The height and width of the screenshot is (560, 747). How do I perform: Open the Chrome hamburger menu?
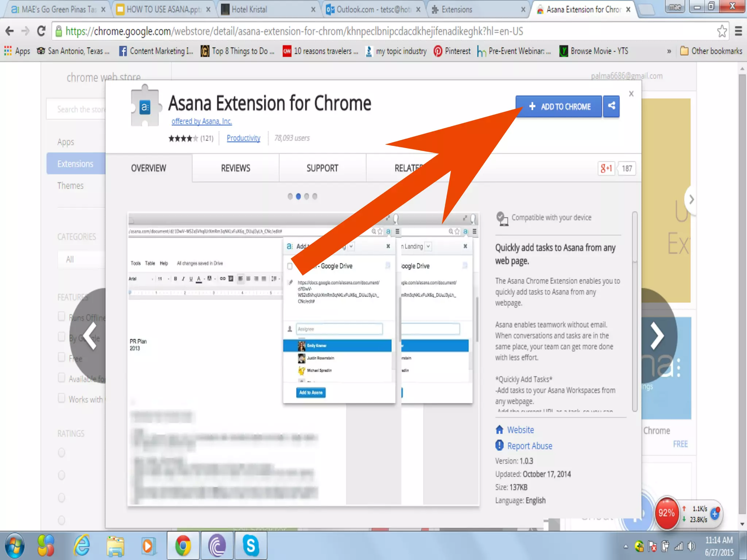[738, 31]
